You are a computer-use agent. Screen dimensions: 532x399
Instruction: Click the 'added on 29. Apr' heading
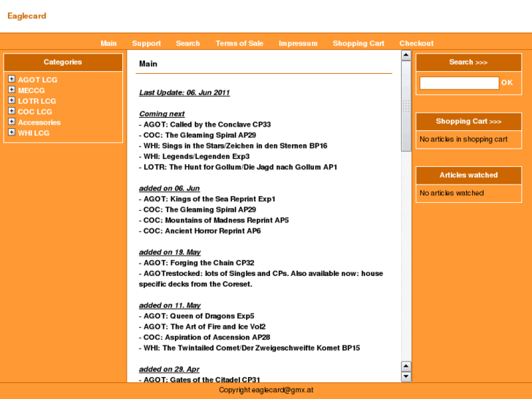click(169, 369)
